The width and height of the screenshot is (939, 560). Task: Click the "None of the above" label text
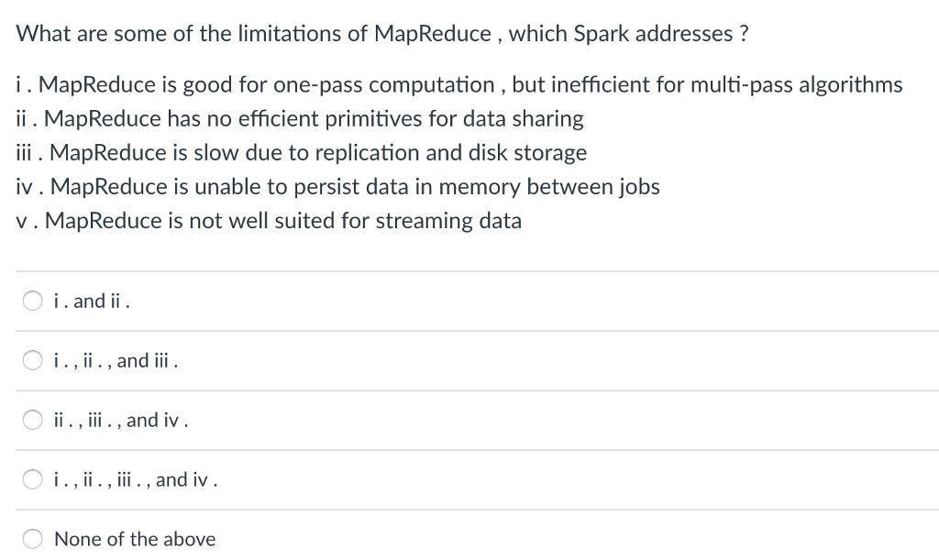point(135,539)
